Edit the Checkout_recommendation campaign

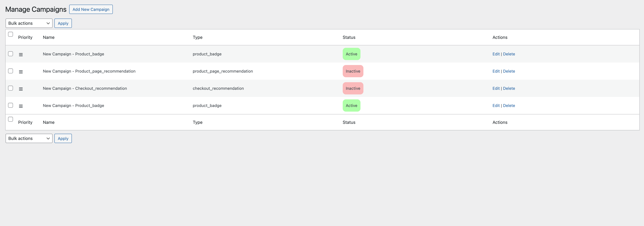click(496, 88)
